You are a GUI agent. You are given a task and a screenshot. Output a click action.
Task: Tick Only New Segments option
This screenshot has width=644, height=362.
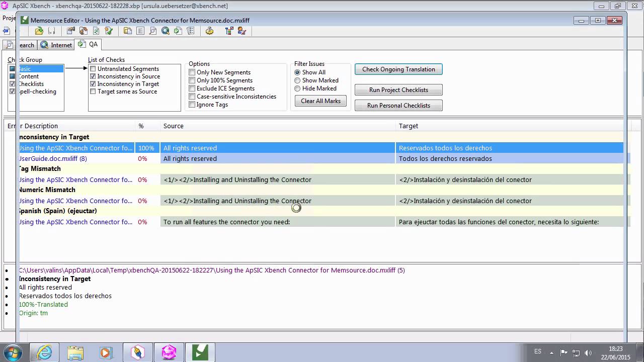[192, 72]
